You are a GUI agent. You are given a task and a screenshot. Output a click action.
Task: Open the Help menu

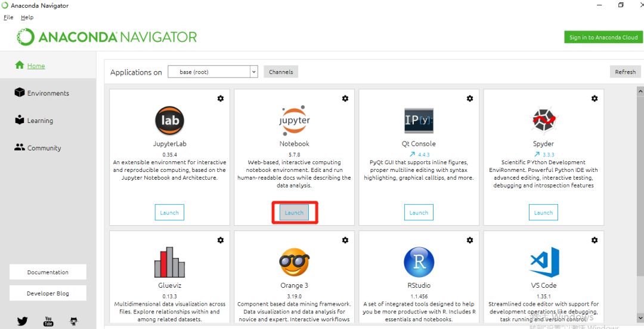pos(27,17)
